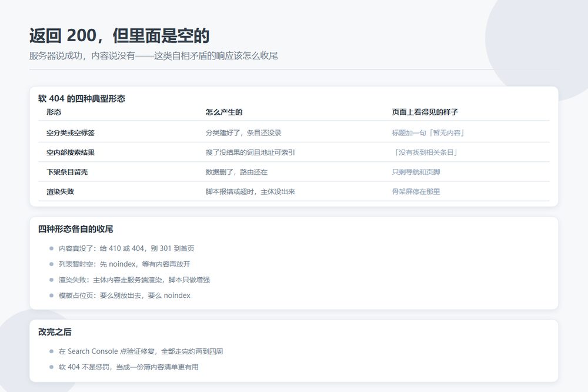This screenshot has width=588, height=392.
Task: Click the column header 页面上看得见的样子
Action: coord(425,112)
